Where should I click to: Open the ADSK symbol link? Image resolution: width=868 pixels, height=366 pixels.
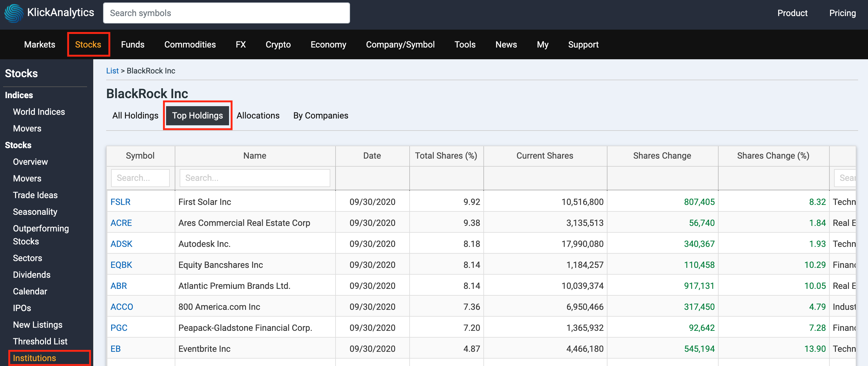tap(121, 244)
